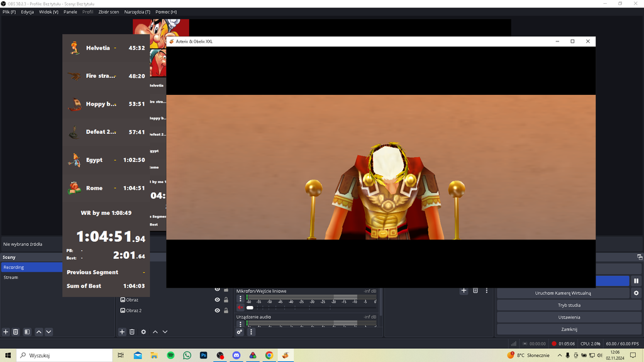Open Zbiór scen menu
Image resolution: width=644 pixels, height=362 pixels.
pyautogui.click(x=108, y=12)
